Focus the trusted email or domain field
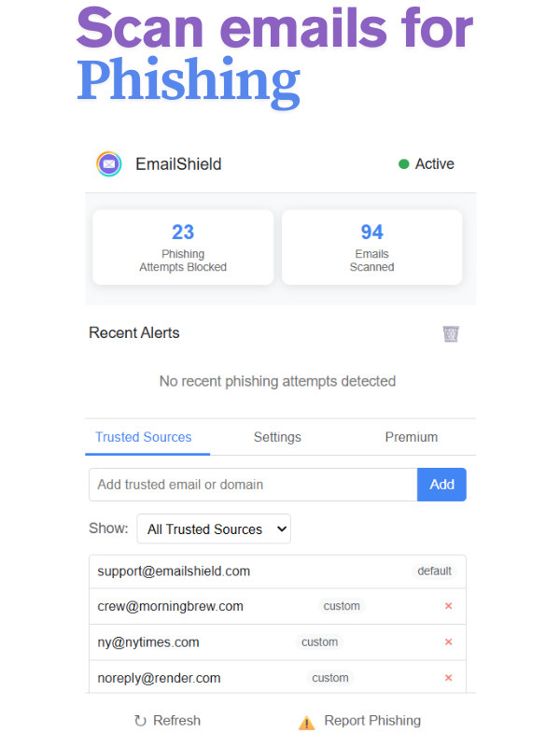This screenshot has width=560, height=747. tap(253, 485)
